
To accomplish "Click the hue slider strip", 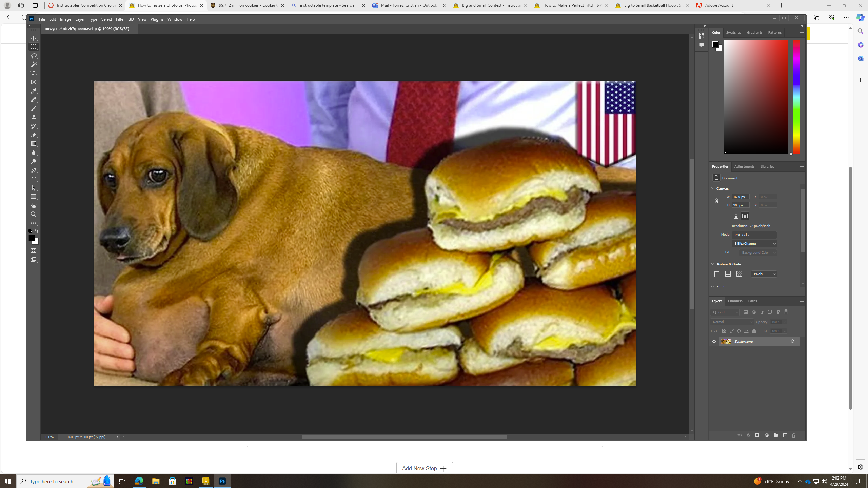I will click(796, 97).
